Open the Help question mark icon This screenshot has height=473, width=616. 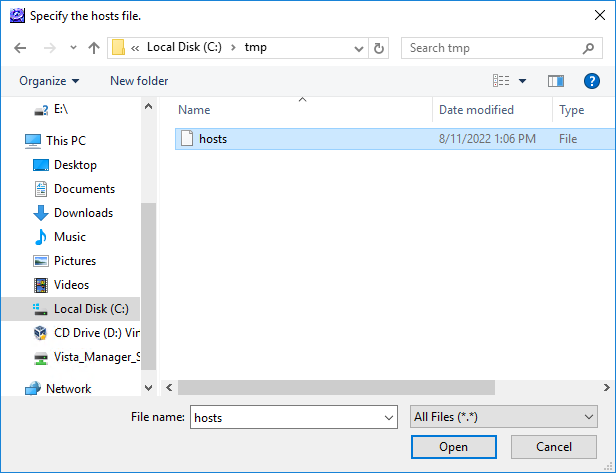[x=591, y=81]
